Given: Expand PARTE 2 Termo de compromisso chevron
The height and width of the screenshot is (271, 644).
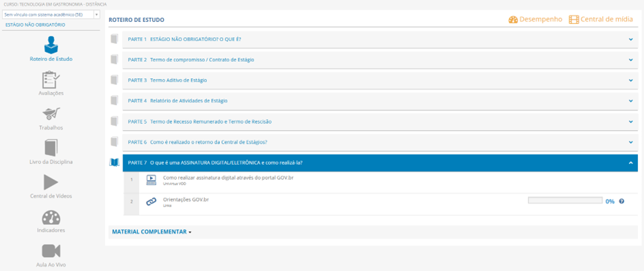Looking at the screenshot, I should tap(630, 60).
